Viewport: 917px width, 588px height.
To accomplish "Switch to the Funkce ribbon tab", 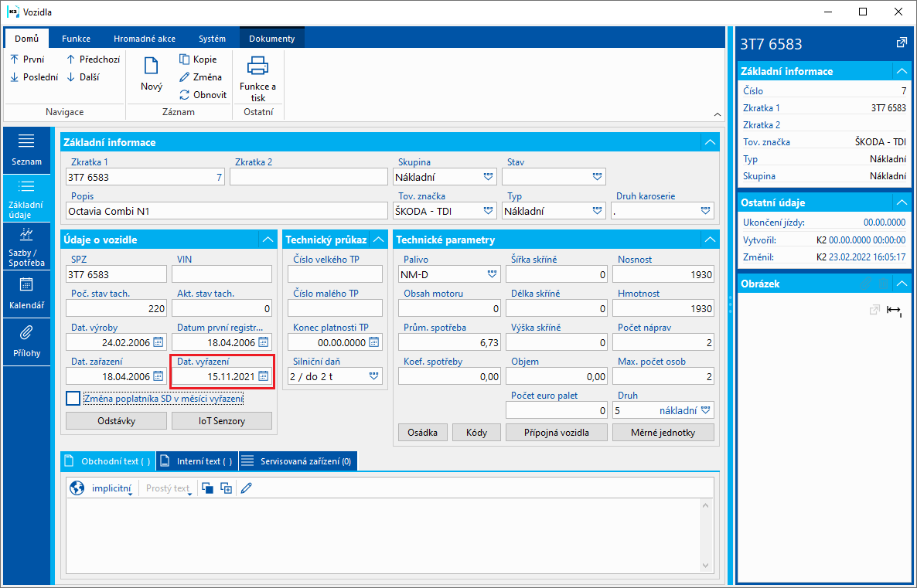I will tap(76, 39).
